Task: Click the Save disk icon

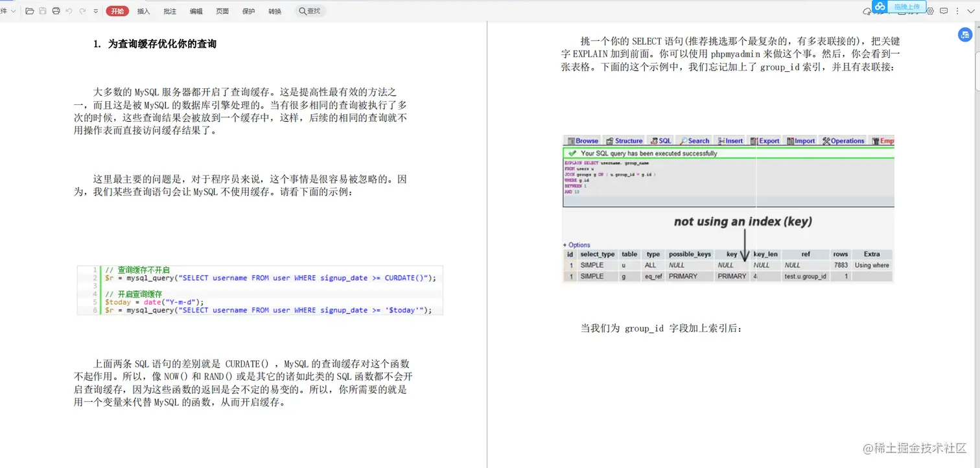Action: pos(43,11)
